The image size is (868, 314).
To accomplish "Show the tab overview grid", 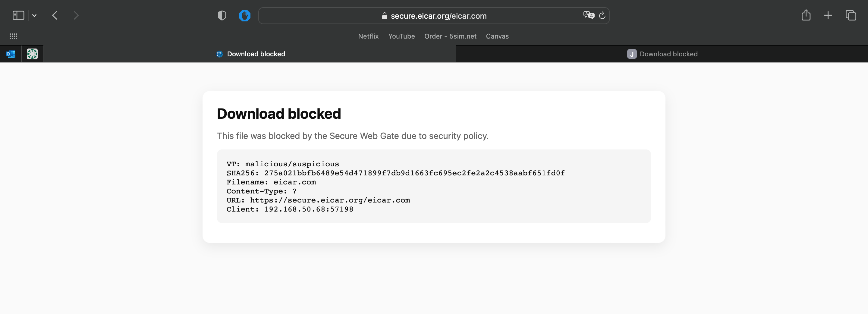I will tap(851, 15).
